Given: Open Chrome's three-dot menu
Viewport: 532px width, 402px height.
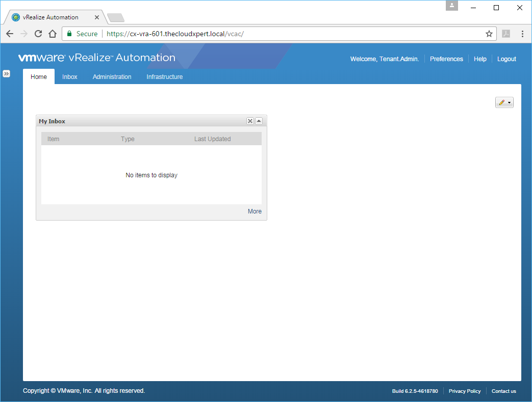Looking at the screenshot, I should pos(522,34).
